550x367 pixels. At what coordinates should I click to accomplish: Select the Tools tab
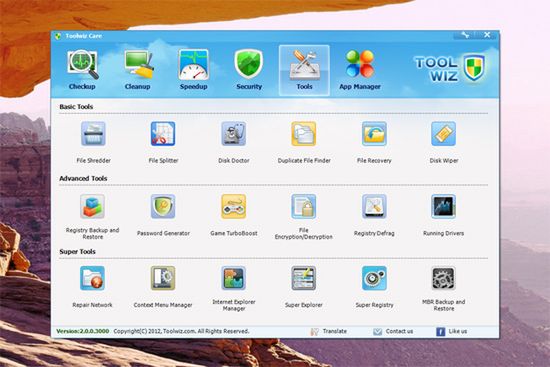pos(304,70)
